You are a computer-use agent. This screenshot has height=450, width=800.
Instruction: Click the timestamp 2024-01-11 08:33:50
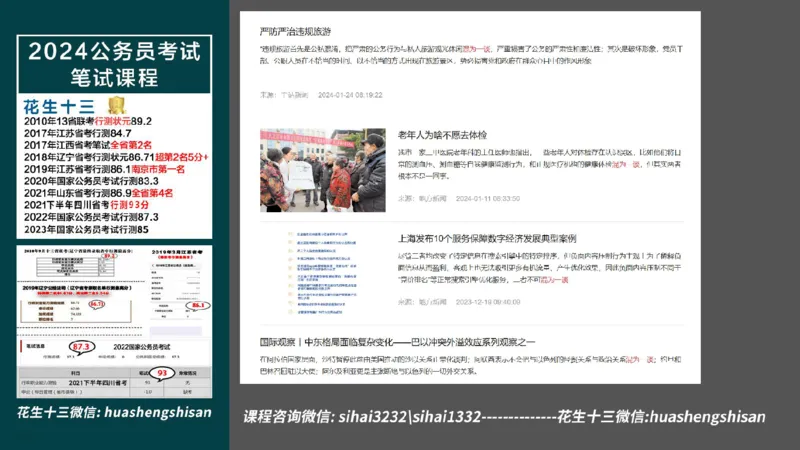[x=488, y=198]
